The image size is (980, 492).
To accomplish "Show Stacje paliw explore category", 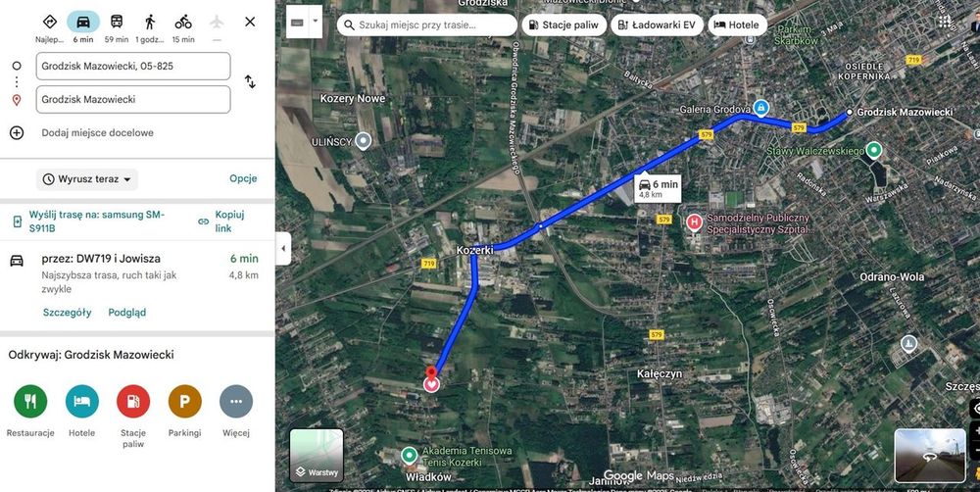I will click(x=133, y=402).
